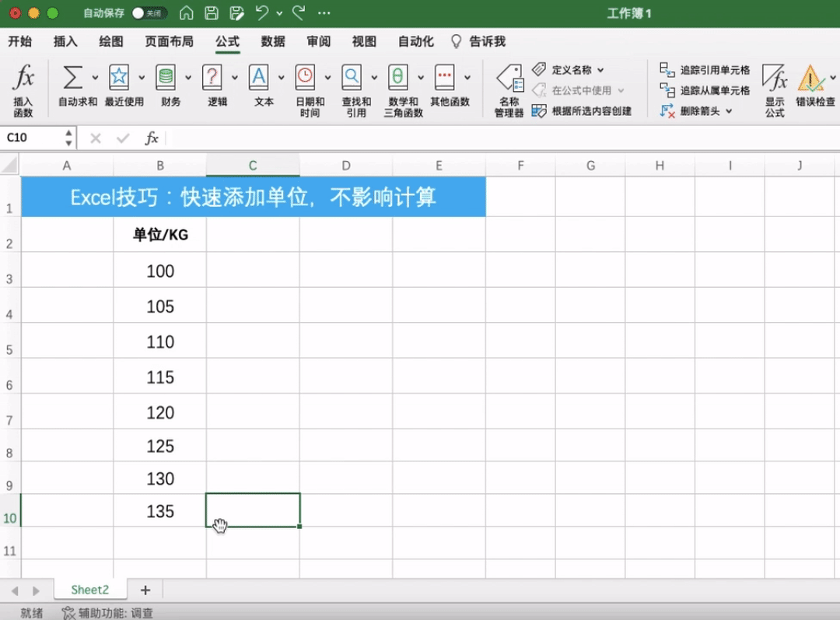Open Other Functions (其他函数) icon

(x=445, y=77)
